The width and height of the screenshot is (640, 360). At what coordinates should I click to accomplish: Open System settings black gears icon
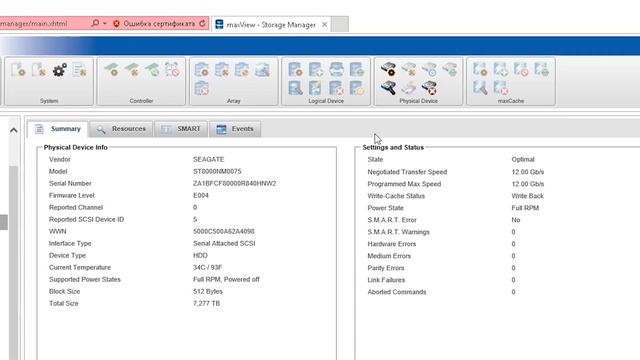tap(60, 70)
